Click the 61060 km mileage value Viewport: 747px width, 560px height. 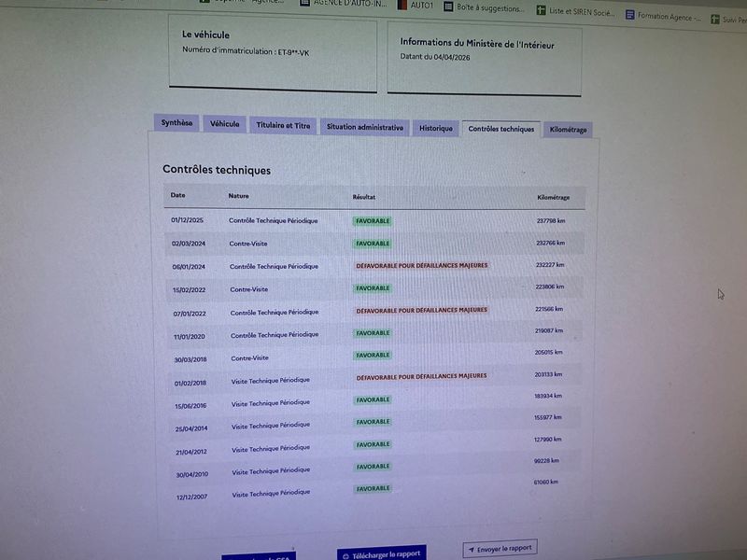point(546,482)
